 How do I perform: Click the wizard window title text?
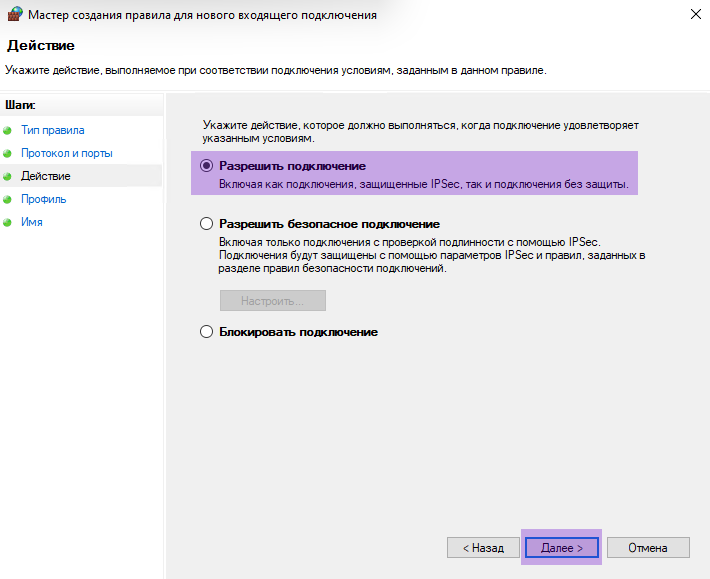[202, 15]
